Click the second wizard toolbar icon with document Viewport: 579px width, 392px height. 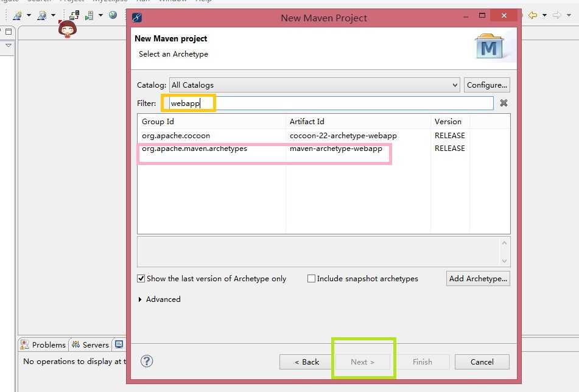pos(42,15)
